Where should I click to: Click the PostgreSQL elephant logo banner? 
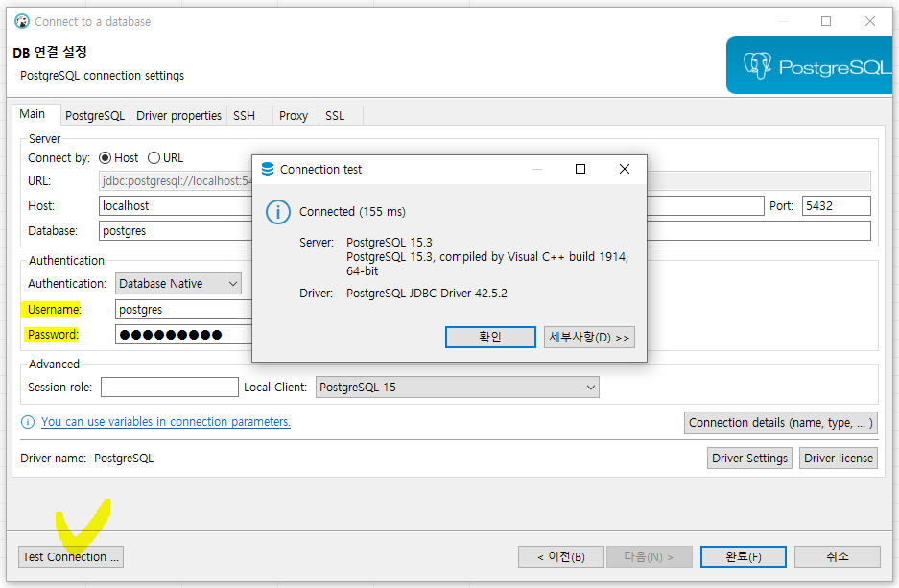tap(809, 65)
